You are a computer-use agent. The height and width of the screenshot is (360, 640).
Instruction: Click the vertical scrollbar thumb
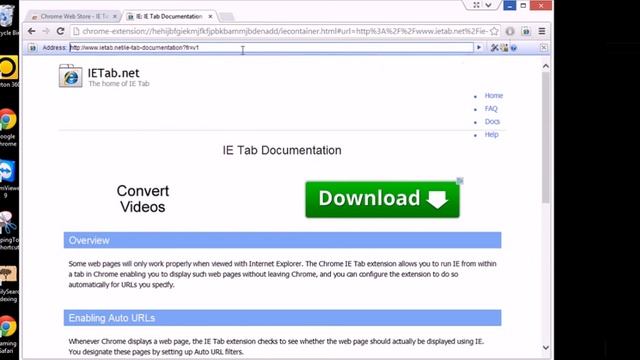tap(546, 137)
